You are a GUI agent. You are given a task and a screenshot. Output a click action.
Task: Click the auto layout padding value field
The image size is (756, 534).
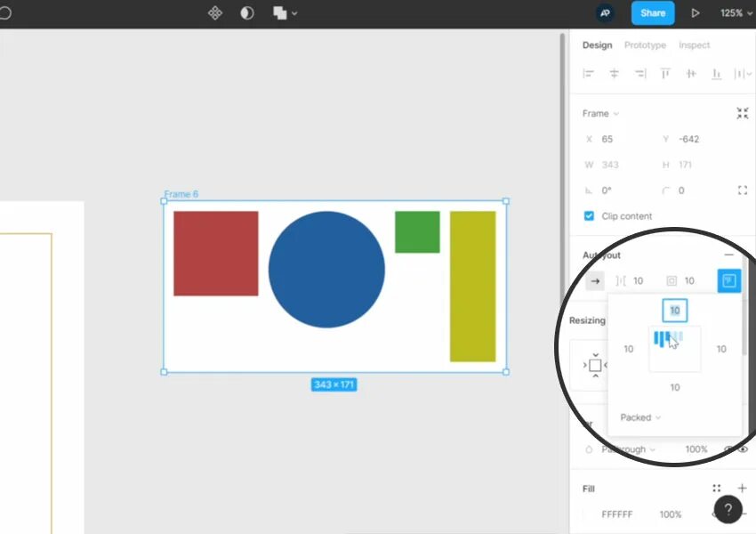689,280
